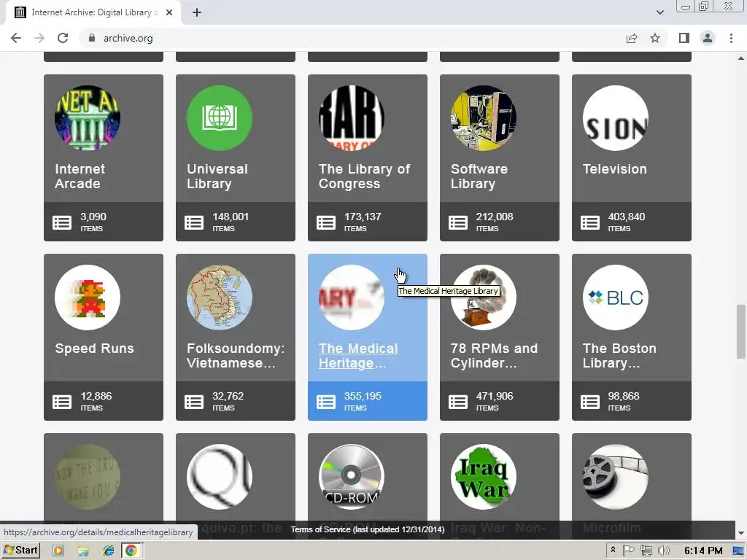The image size is (747, 560).
Task: Open the 78 RPMs and Cylinder title
Action: (x=494, y=356)
